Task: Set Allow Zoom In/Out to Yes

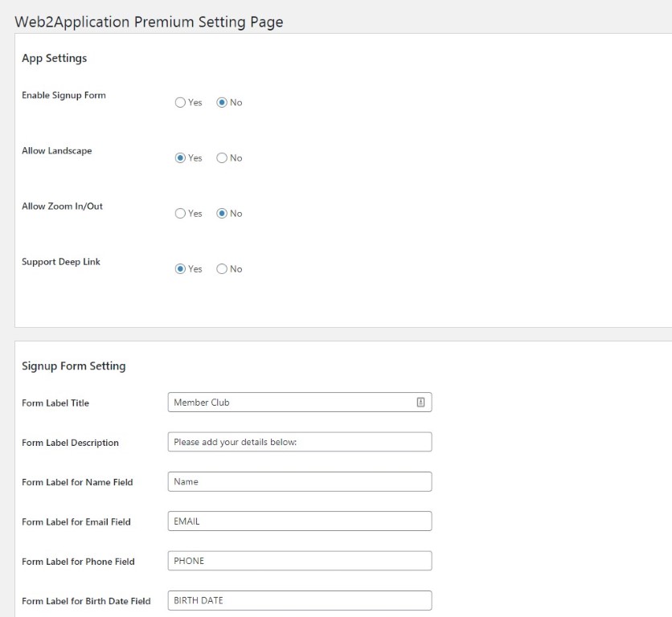Action: pos(180,214)
